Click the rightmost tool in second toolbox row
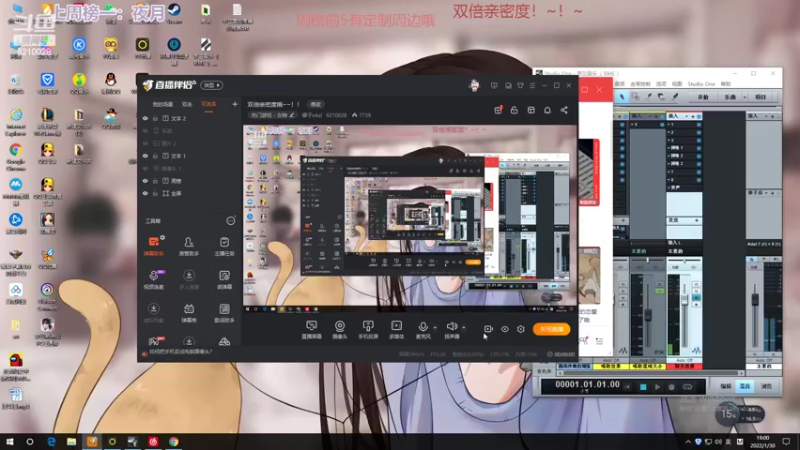 [x=224, y=279]
